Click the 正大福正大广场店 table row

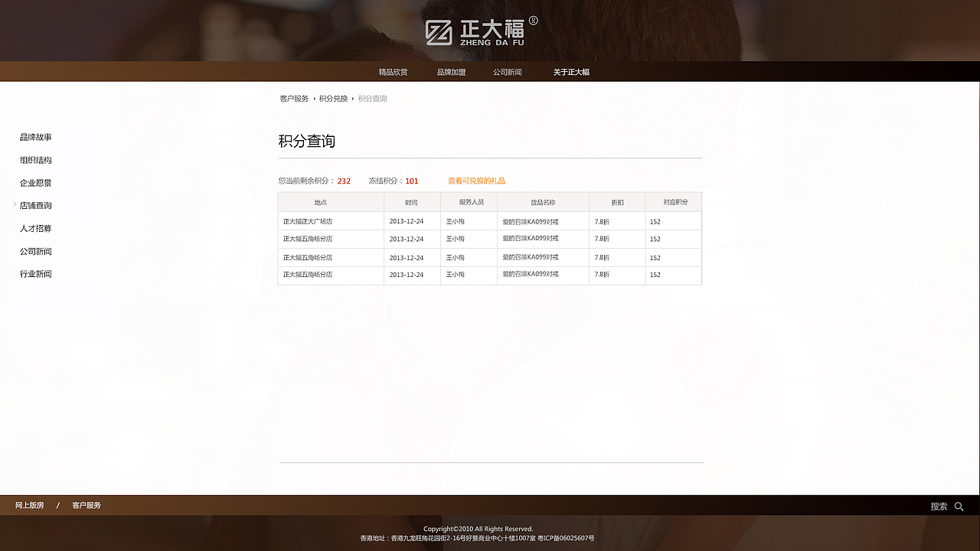(x=331, y=220)
